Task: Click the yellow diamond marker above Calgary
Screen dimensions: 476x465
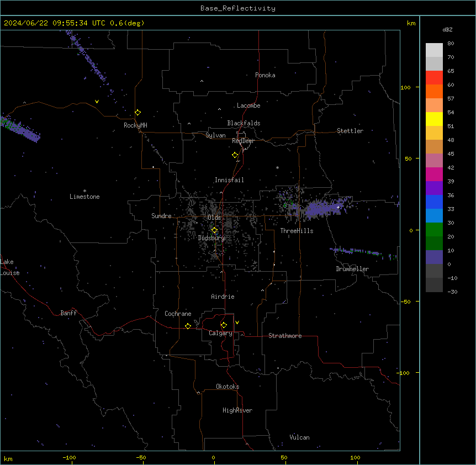Action: coord(224,325)
